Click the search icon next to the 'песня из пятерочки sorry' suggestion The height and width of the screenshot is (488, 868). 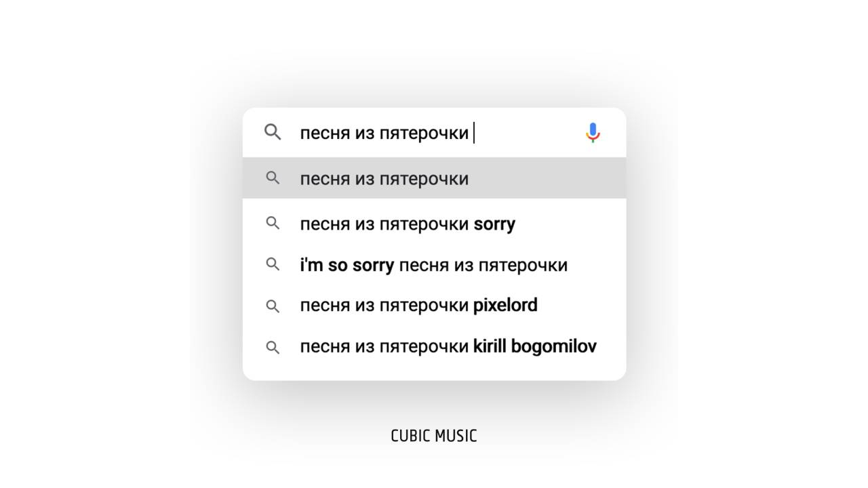pyautogui.click(x=273, y=223)
